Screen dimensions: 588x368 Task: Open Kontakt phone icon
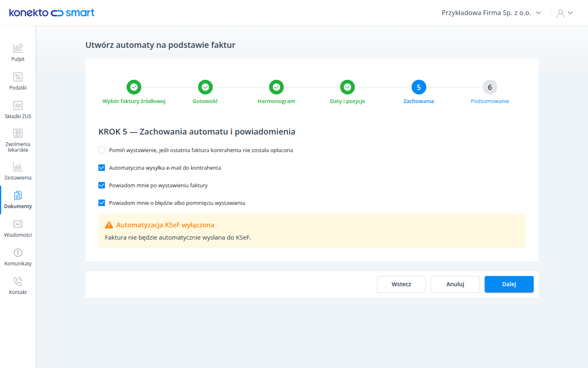18,281
